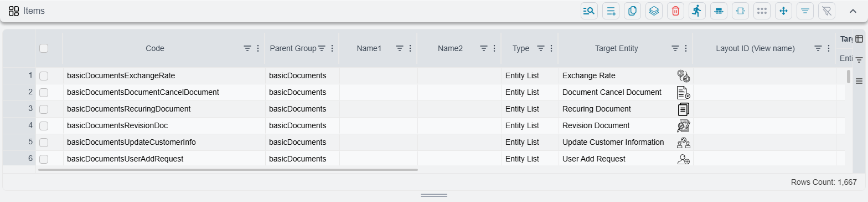Sort by the Code column header
Screen dimensions: 868x202
pyautogui.click(x=154, y=49)
